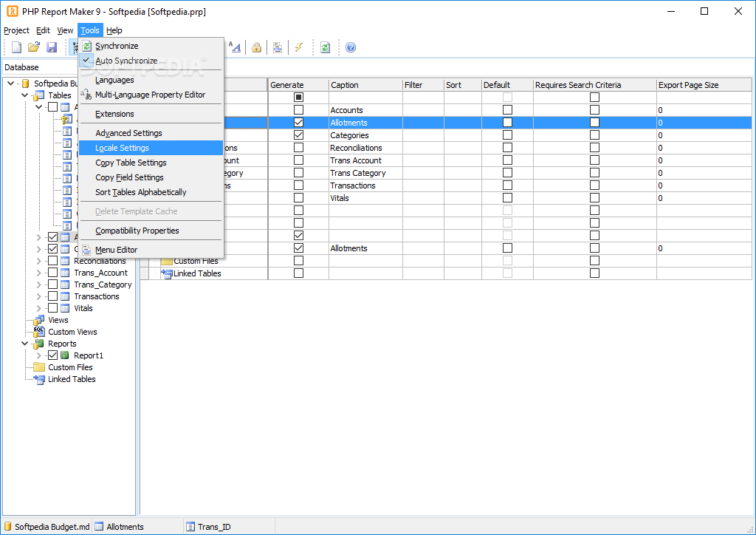The height and width of the screenshot is (535, 756).
Task: Expand the Transactions table node
Action: (38, 296)
